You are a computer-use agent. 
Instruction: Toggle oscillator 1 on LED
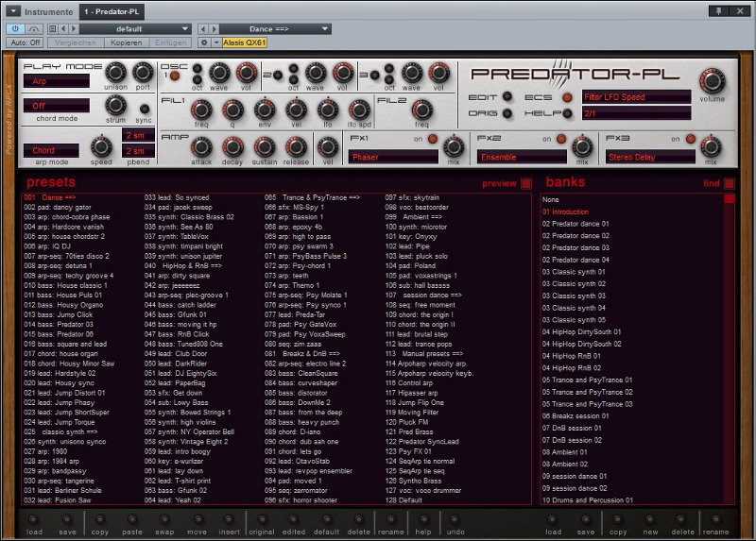click(x=175, y=76)
